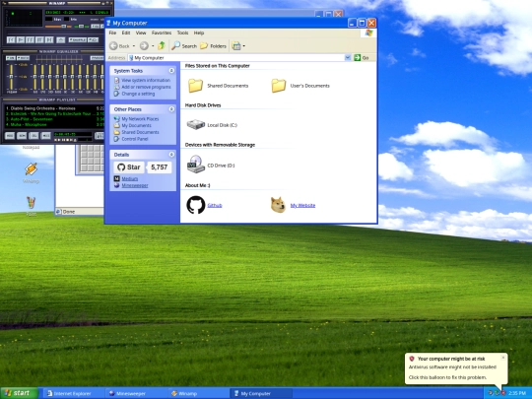Skip to next track in Winamp
Viewport: 532px width, 399px height.
coord(49,39)
